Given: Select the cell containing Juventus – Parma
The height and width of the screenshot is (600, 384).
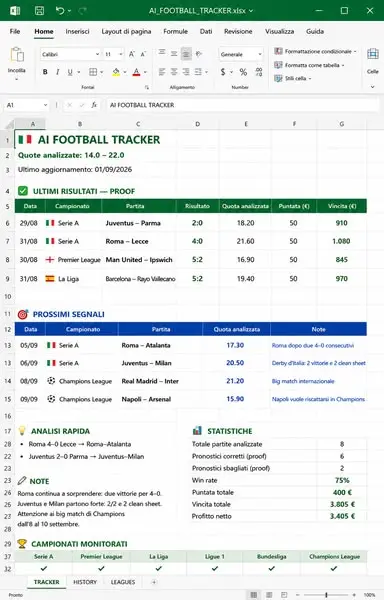Looking at the screenshot, I should point(139,223).
